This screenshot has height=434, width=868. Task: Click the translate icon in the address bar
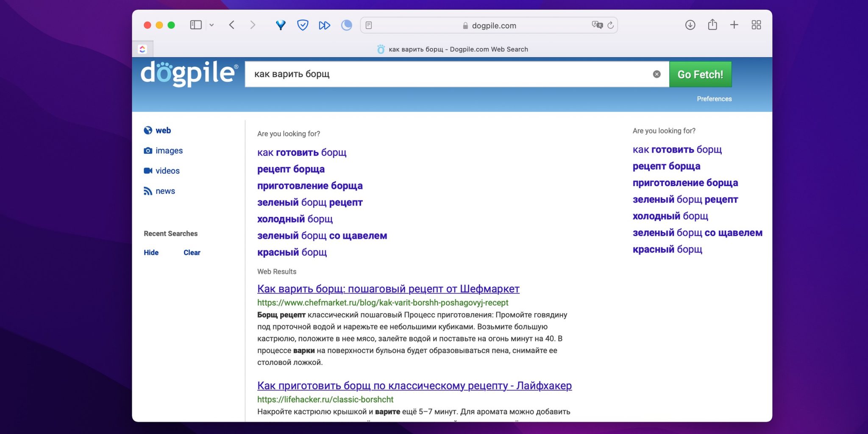click(597, 25)
